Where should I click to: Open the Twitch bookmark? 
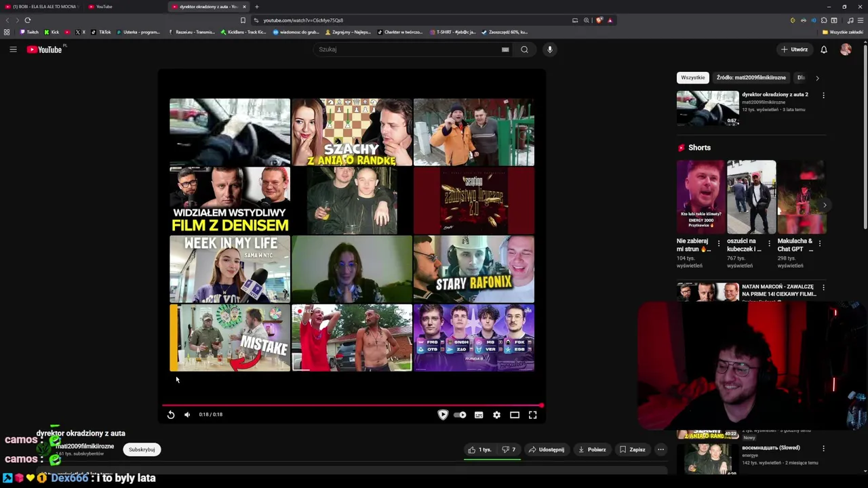pos(29,32)
